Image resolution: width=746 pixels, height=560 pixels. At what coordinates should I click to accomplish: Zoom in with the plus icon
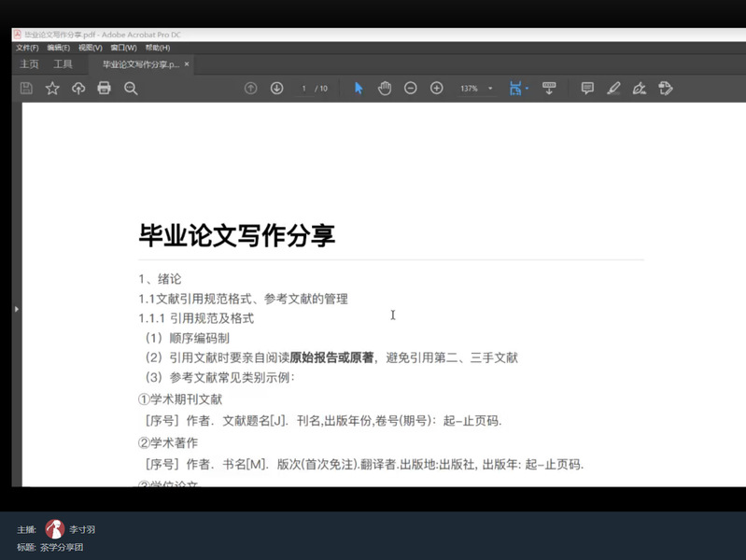(437, 88)
